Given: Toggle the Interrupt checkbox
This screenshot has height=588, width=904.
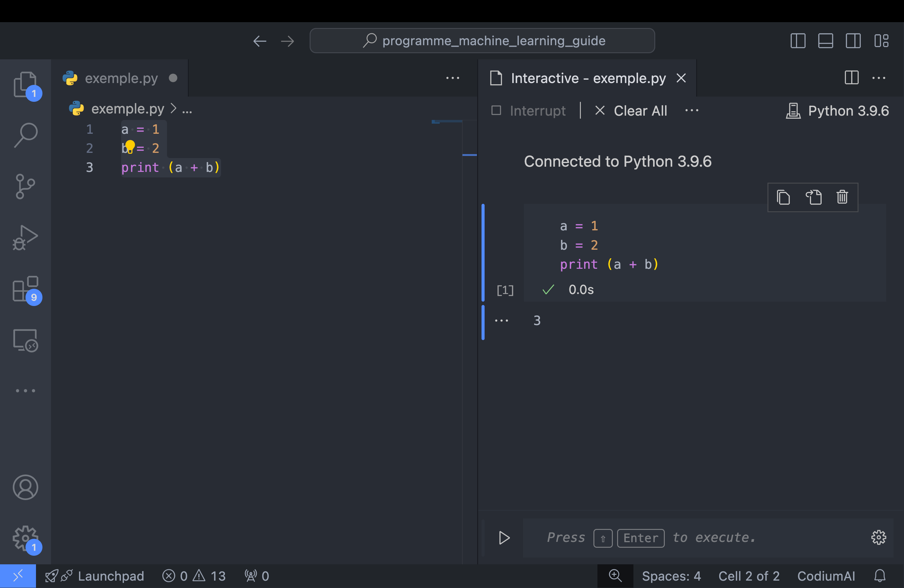Looking at the screenshot, I should (496, 110).
